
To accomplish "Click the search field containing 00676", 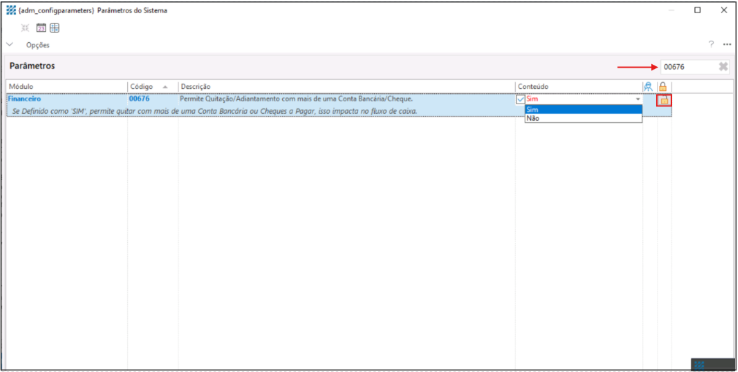I will (689, 67).
